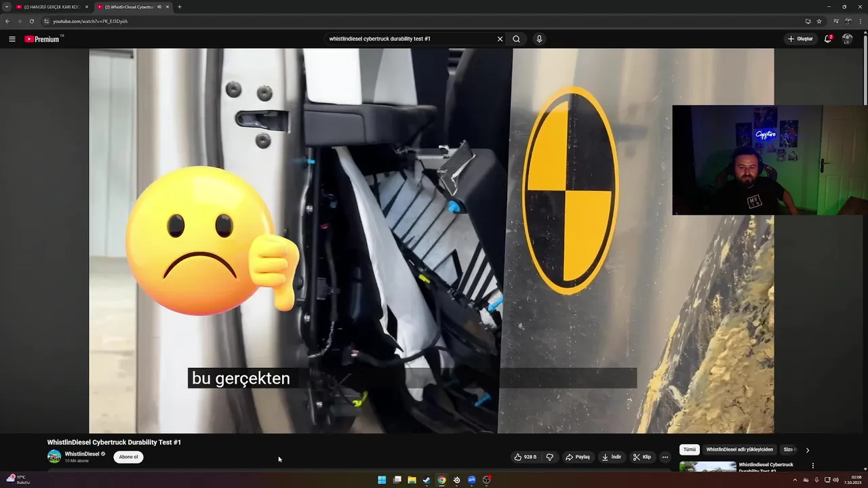Create a clip with Klip
This screenshot has height=488, width=868.
pyautogui.click(x=642, y=457)
